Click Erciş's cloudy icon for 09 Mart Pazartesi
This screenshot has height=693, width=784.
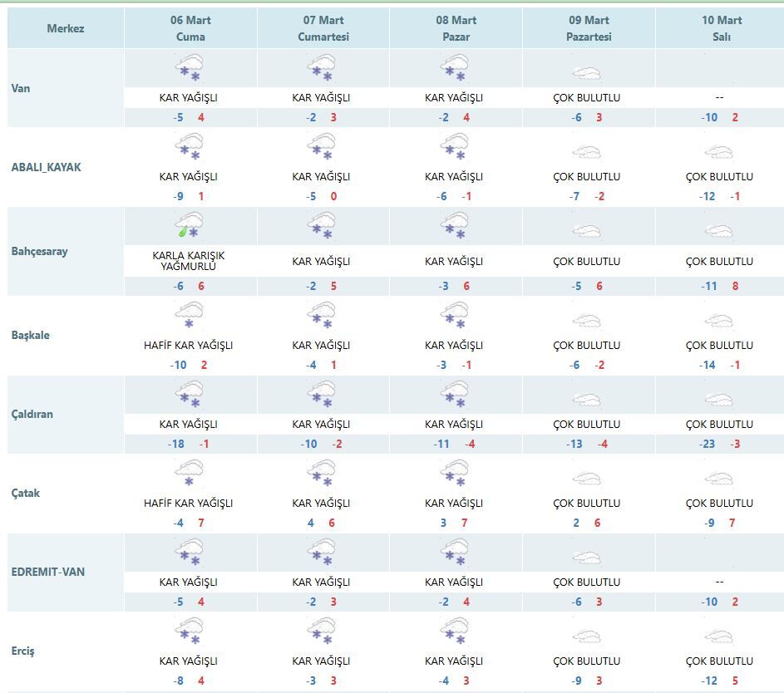coord(587,637)
